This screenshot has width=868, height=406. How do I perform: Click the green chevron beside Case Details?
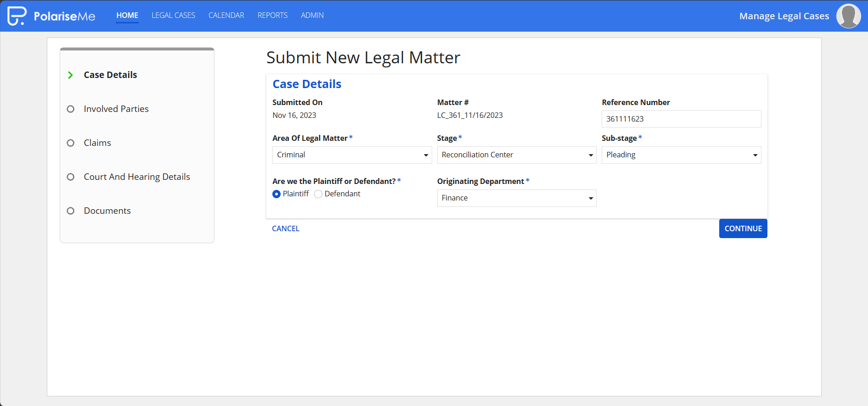70,75
